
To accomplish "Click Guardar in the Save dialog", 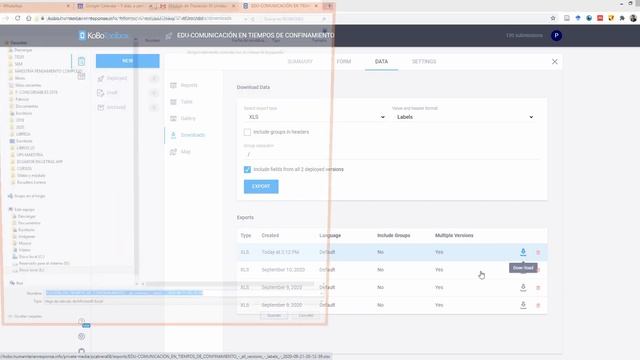I will click(274, 316).
